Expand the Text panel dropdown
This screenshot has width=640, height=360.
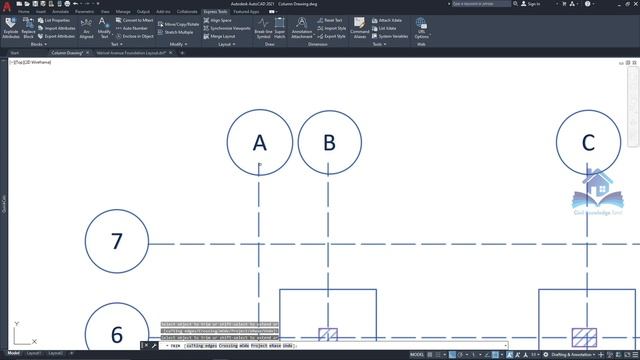(117, 44)
